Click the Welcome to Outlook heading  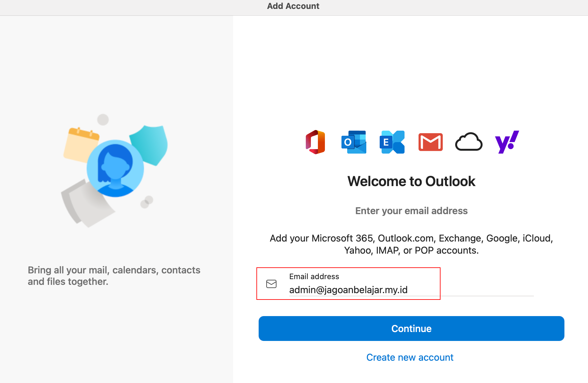[x=411, y=181]
